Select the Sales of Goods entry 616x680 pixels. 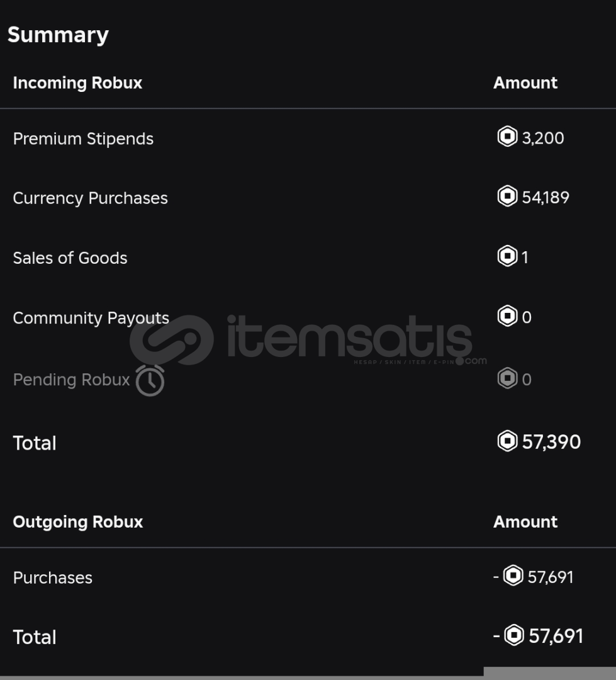[70, 258]
